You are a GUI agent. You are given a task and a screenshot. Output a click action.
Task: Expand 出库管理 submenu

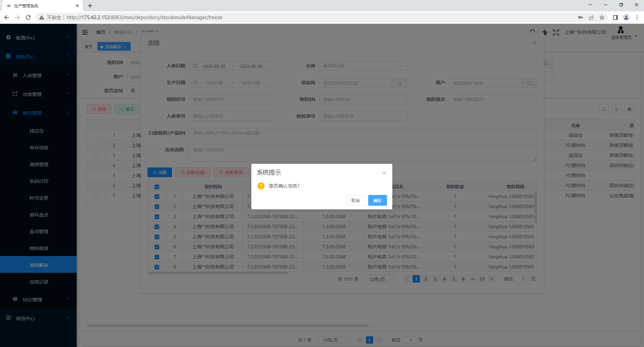pos(38,94)
